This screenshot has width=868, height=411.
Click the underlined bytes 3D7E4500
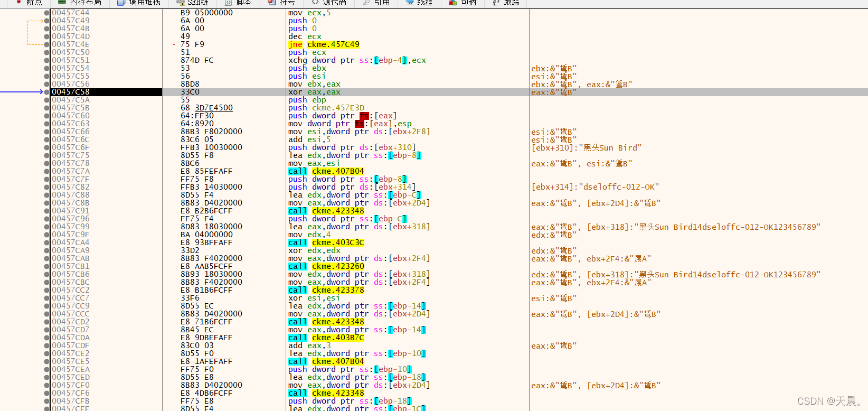[214, 108]
